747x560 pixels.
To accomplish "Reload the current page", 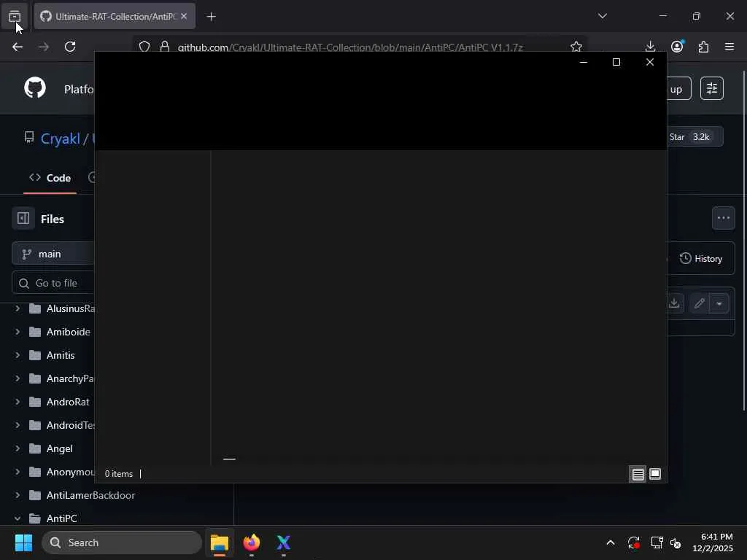I will point(70,47).
